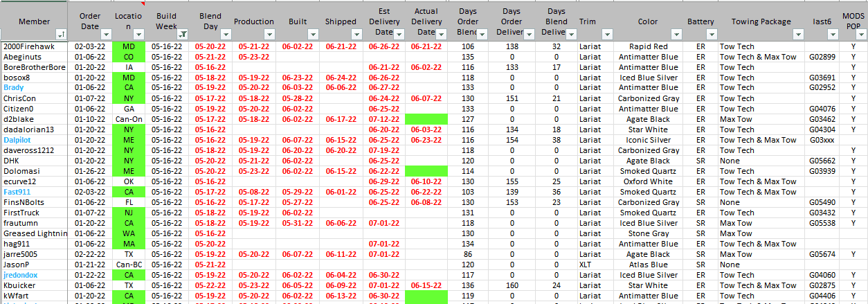Open the Production column filter arrow
This screenshot has height=304, width=868.
(x=271, y=34)
